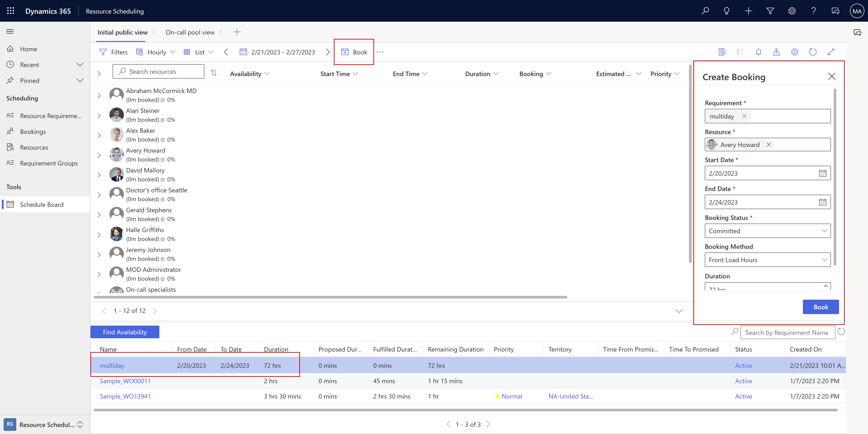Click the multiday requirement link
This screenshot has width=868, height=434.
pos(111,365)
